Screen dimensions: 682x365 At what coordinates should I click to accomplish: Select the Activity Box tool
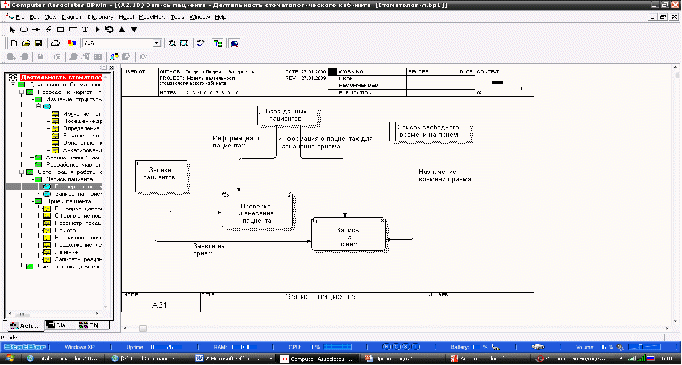click(x=25, y=30)
